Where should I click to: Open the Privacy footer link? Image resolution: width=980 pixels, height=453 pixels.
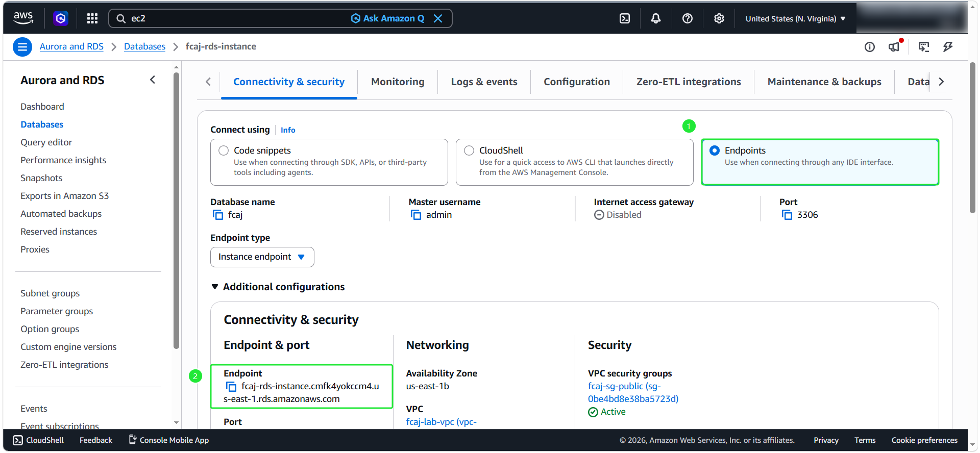pyautogui.click(x=826, y=440)
